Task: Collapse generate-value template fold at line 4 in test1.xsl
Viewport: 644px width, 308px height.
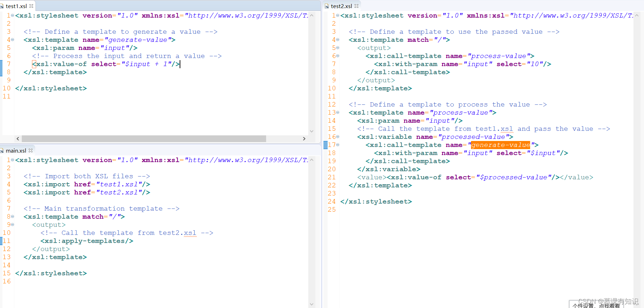Action: (13, 40)
